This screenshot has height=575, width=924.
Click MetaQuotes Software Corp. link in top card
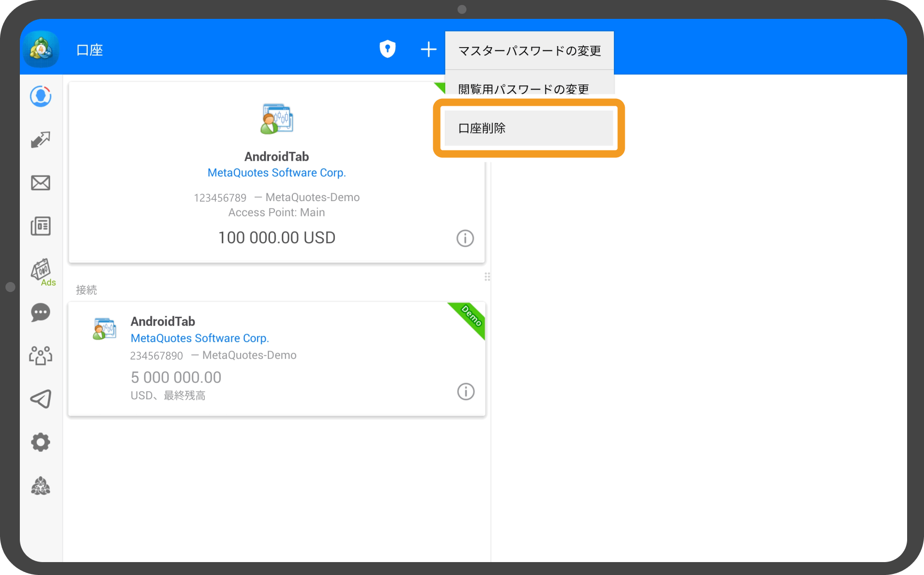(276, 173)
